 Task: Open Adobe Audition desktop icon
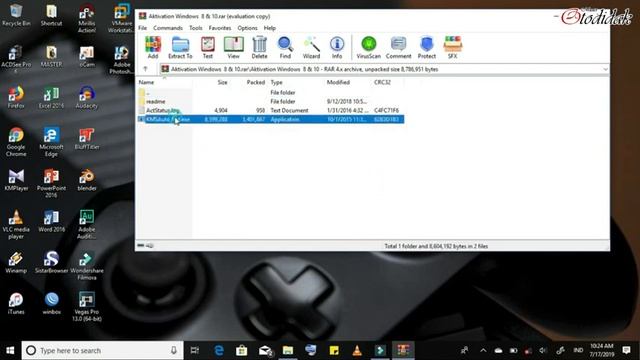pyautogui.click(x=87, y=224)
